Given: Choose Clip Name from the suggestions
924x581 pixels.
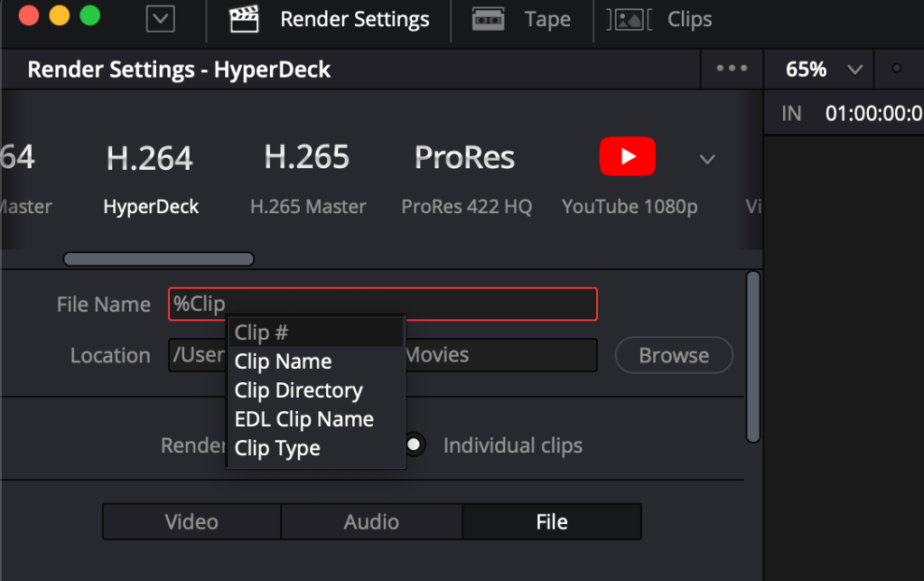Looking at the screenshot, I should [x=316, y=361].
